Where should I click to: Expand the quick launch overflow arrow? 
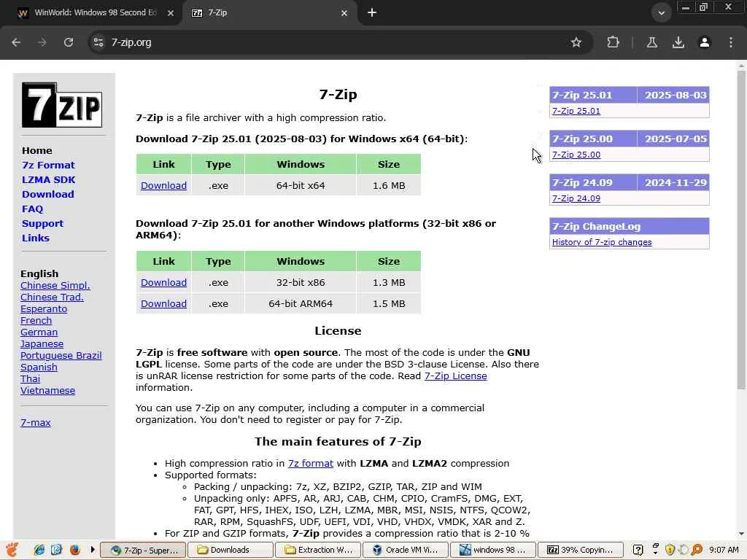point(92,550)
